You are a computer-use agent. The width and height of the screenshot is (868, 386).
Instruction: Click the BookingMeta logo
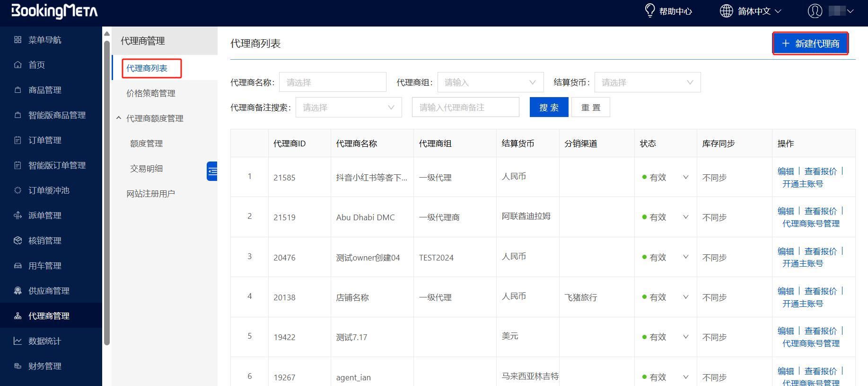click(54, 11)
